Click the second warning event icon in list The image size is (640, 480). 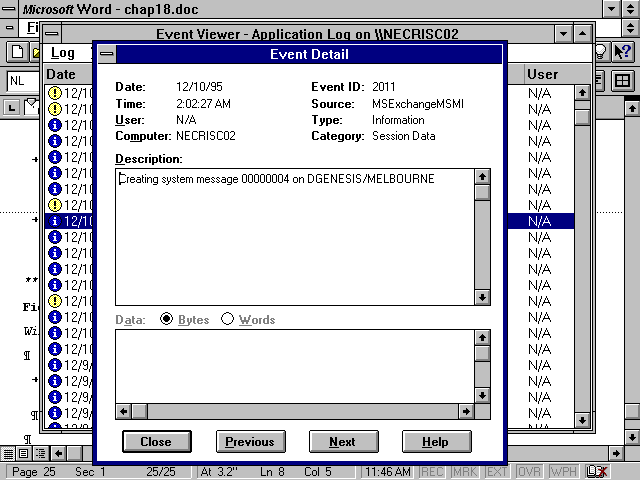55,109
